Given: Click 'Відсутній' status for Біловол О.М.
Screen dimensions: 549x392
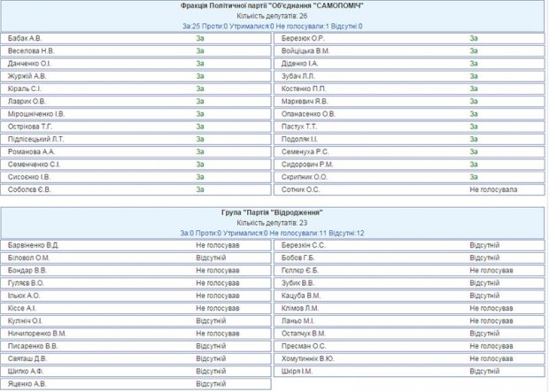Looking at the screenshot, I should [211, 257].
